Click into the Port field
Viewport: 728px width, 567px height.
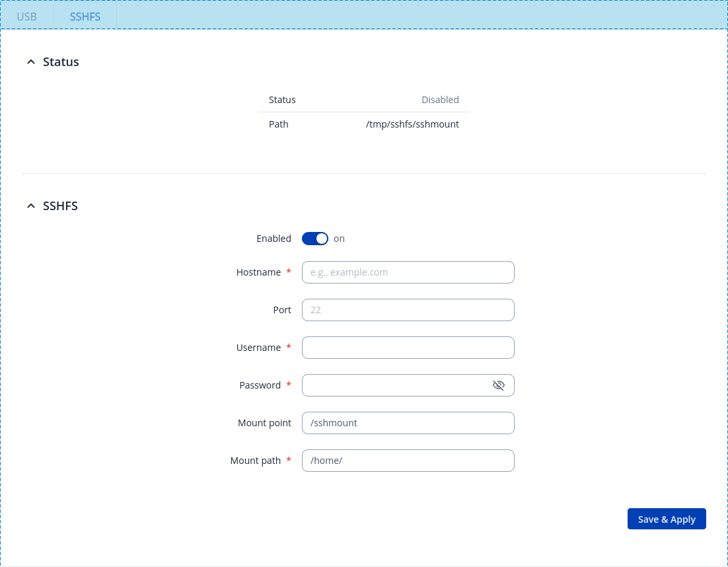(408, 310)
